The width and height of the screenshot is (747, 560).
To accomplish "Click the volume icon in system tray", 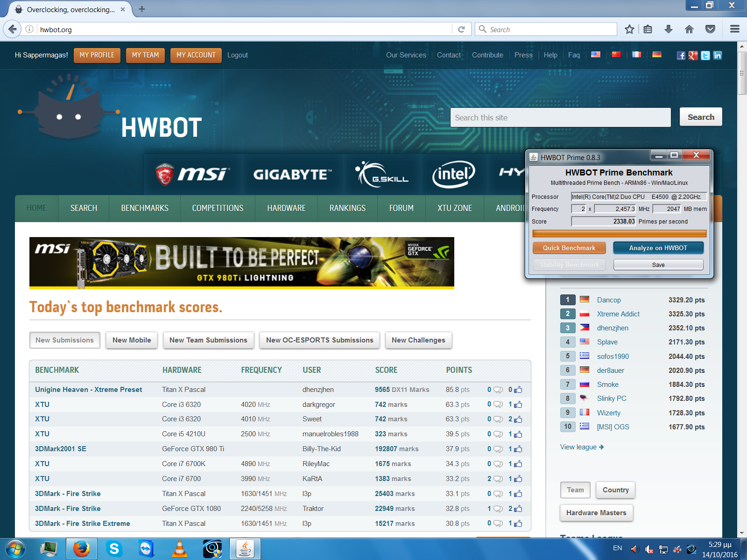I will [635, 549].
